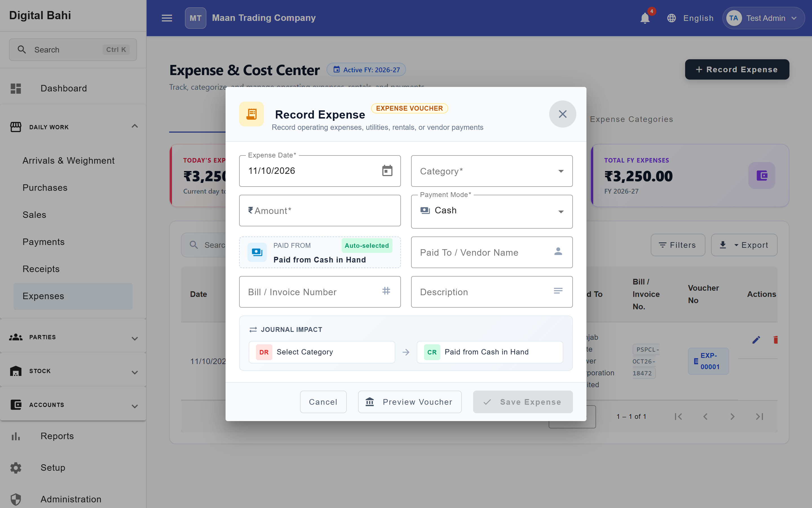
Task: Expand the Accounts section
Action: click(73, 405)
